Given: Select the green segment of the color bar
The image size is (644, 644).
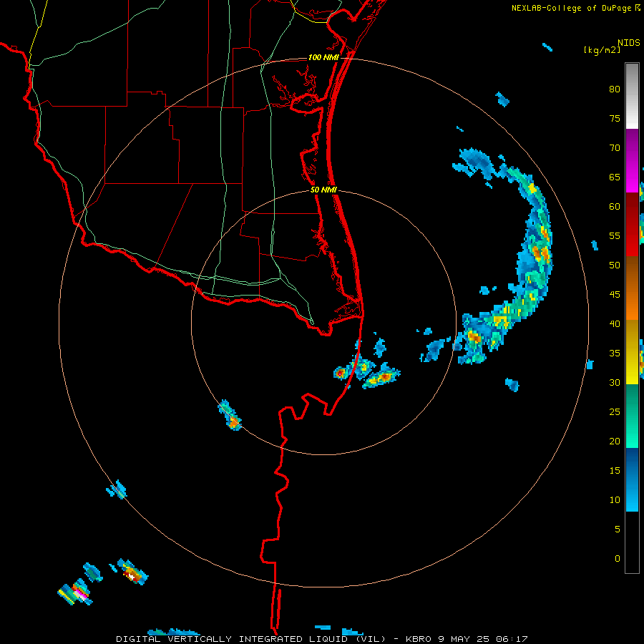Looking at the screenshot, I should coord(632,416).
